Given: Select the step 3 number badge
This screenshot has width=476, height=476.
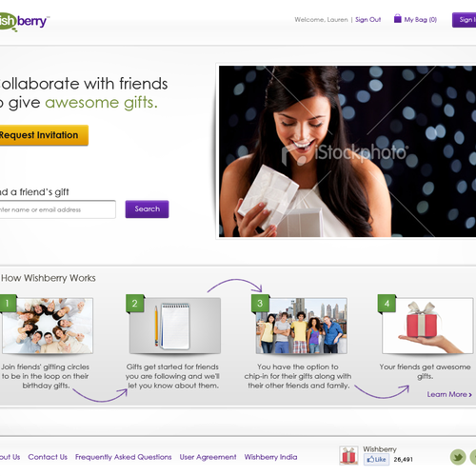Looking at the screenshot, I should (260, 304).
